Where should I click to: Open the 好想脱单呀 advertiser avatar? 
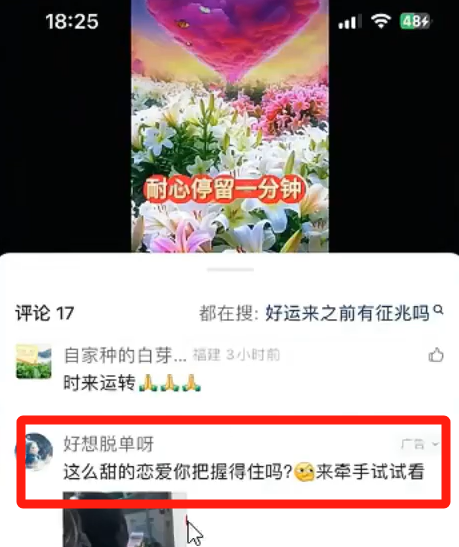point(34,451)
